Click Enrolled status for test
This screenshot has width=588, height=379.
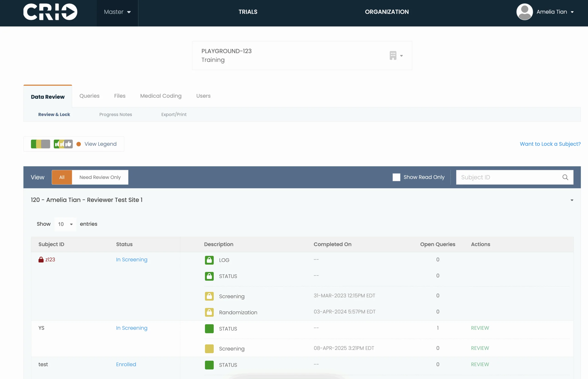point(126,365)
